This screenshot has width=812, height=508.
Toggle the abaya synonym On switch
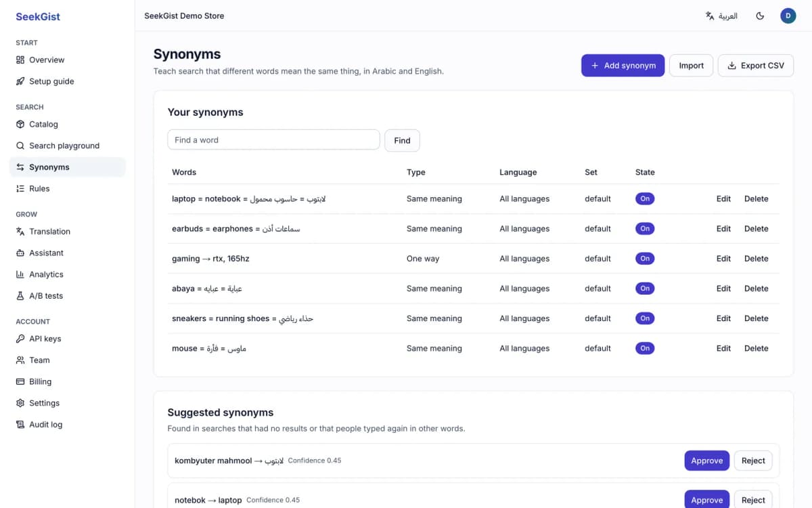pyautogui.click(x=645, y=289)
